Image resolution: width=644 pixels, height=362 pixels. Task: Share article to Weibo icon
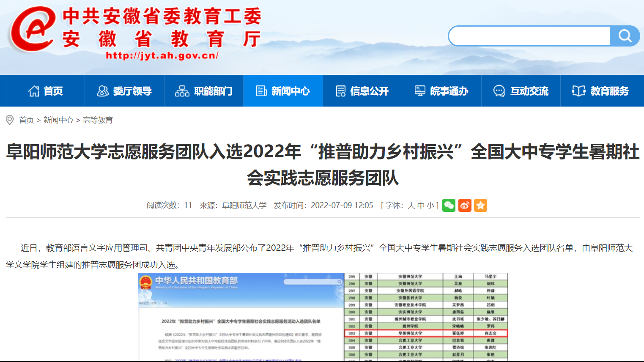(465, 206)
